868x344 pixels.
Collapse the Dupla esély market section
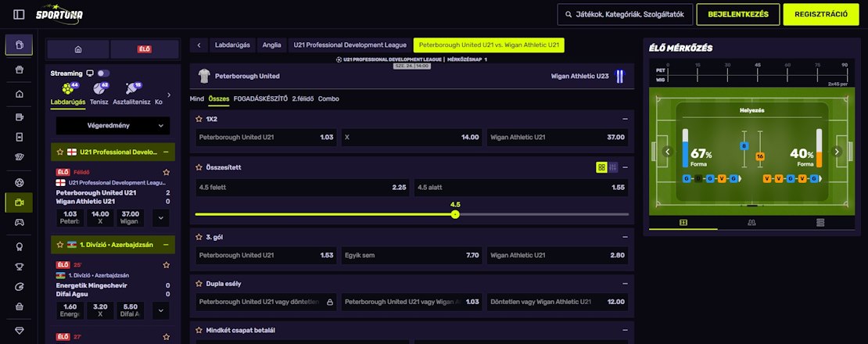point(625,284)
